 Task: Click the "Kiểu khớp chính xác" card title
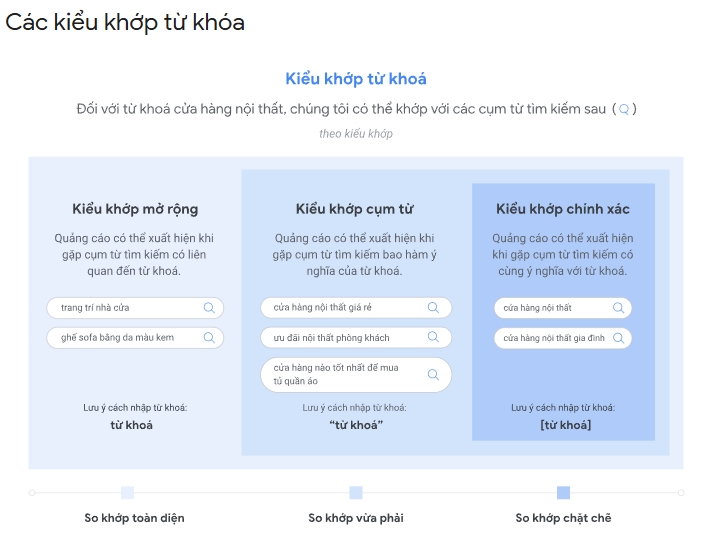563,209
